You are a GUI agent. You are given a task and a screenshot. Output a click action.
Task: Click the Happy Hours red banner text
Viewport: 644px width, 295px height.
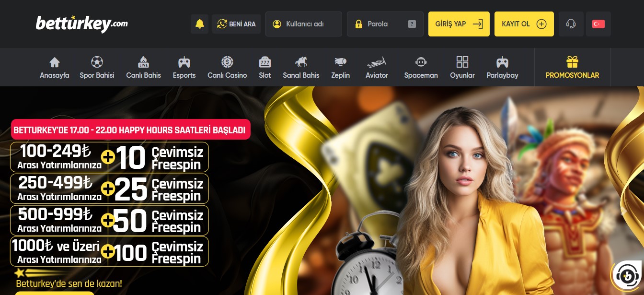(x=130, y=130)
